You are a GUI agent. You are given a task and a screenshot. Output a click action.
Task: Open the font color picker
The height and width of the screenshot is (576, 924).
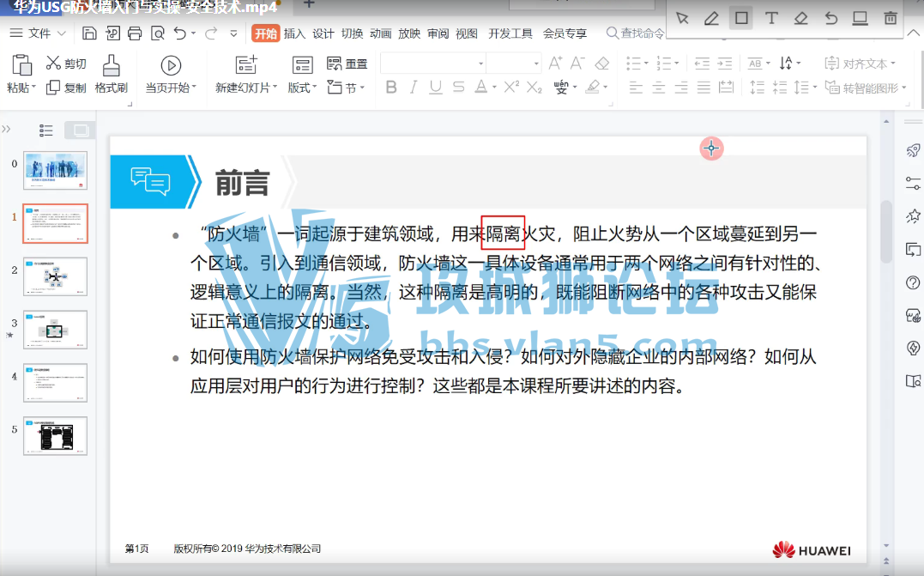pyautogui.click(x=486, y=88)
